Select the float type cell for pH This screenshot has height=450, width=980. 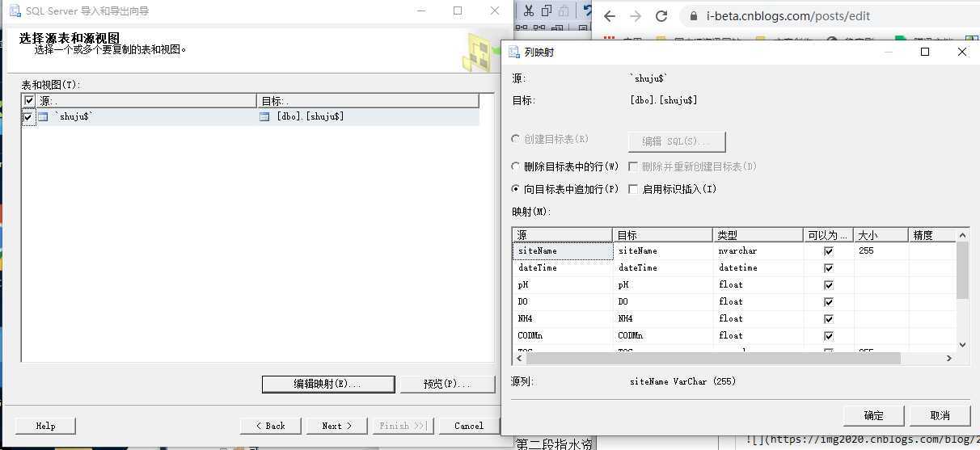pyautogui.click(x=758, y=285)
